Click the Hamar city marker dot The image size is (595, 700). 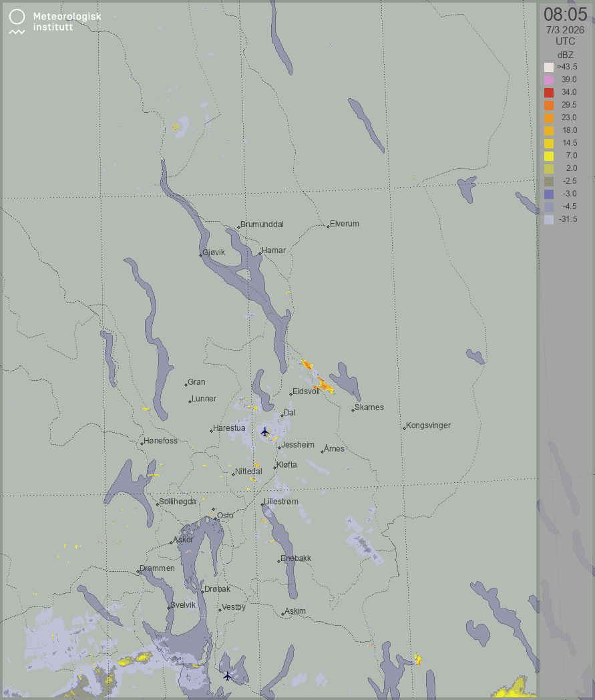tap(260, 254)
